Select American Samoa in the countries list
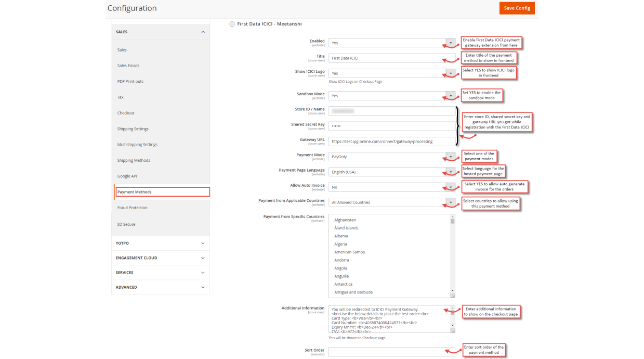The width and height of the screenshot is (644, 359). [x=349, y=252]
